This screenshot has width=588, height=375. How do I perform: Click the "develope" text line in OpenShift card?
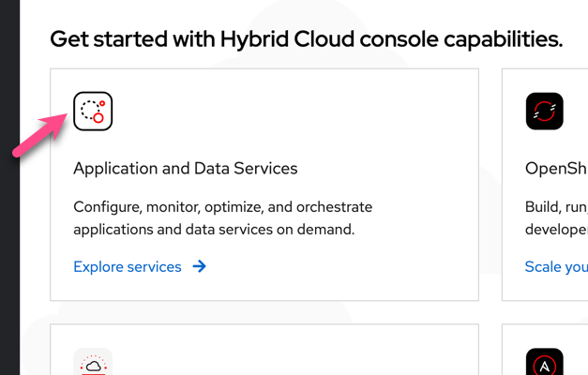click(555, 229)
